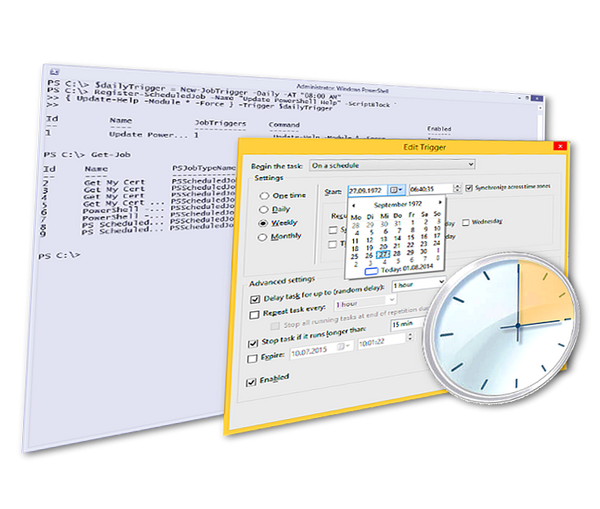Click the JobTriggers column header
The height and width of the screenshot is (509, 600).
click(220, 123)
